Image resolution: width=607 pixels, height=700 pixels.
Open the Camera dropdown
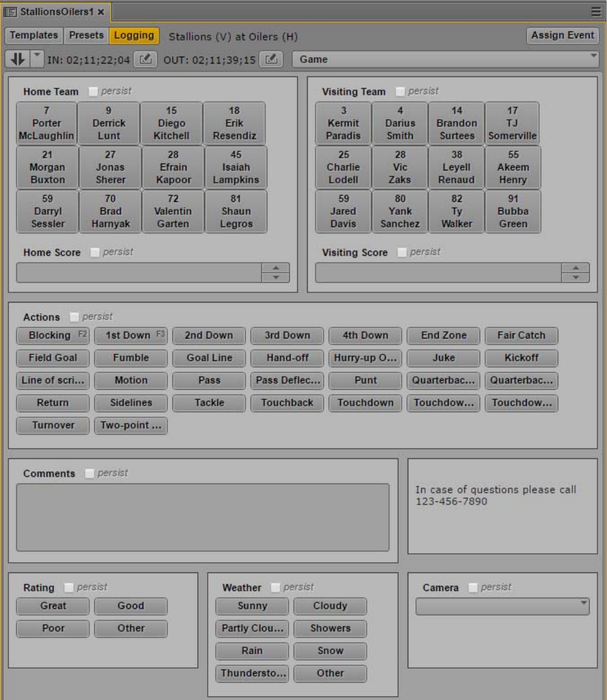pos(502,606)
